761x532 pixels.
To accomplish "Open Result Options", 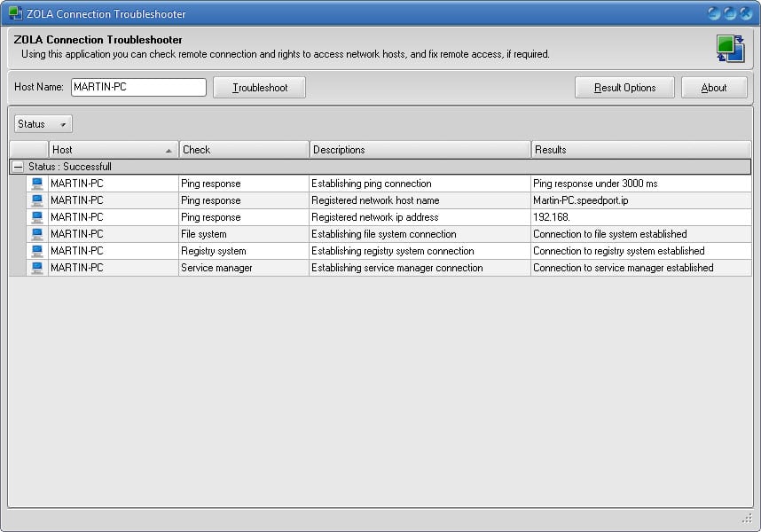I will [x=624, y=87].
